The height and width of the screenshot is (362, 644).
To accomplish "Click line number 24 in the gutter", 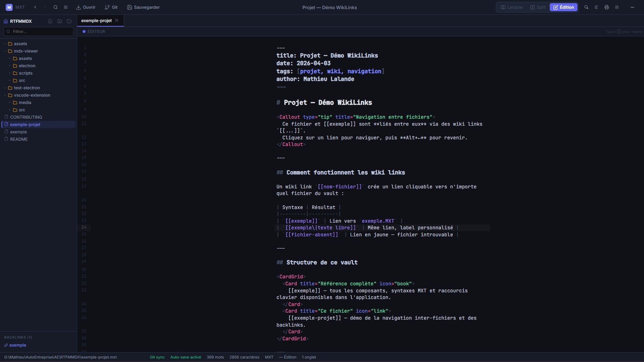I will pos(84,227).
